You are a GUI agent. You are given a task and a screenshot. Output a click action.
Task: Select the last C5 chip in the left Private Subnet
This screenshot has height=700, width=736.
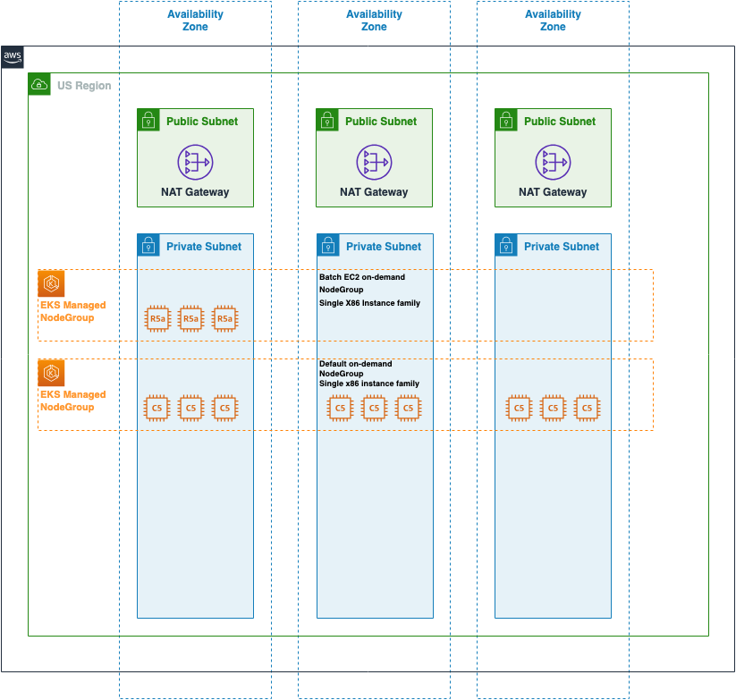224,409
